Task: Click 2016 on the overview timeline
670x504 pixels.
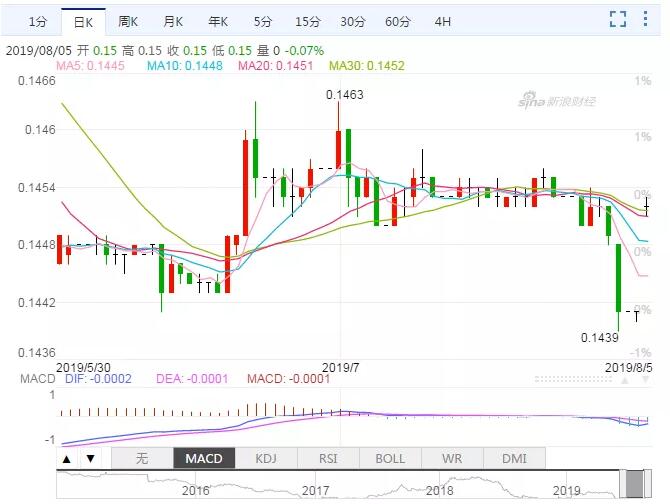Action: 195,490
